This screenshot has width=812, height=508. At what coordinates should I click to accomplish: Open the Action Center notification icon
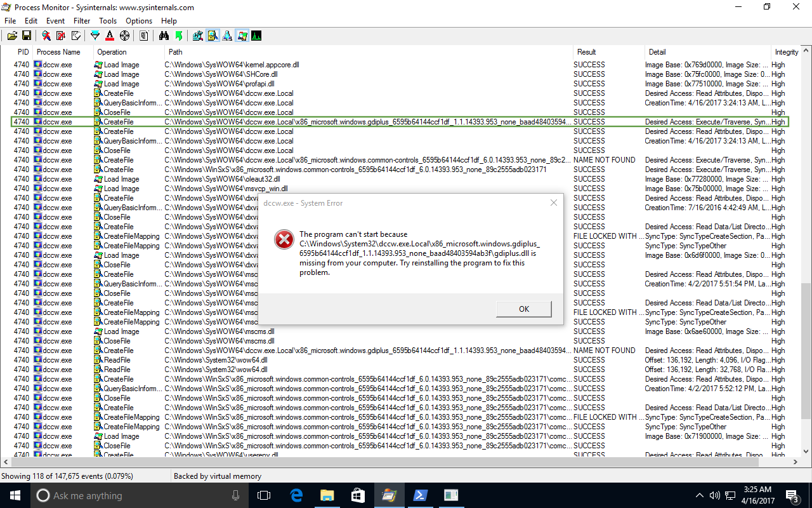tap(792, 495)
